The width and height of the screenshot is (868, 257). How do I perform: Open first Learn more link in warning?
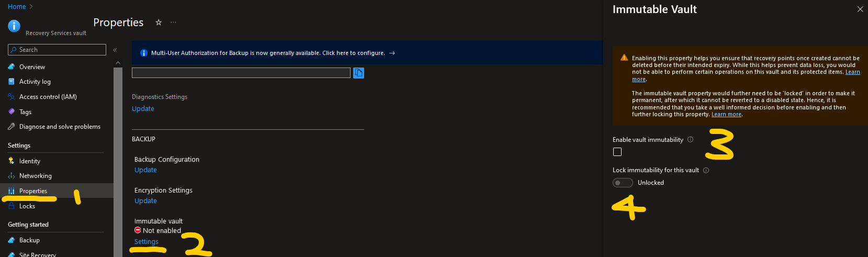click(853, 72)
